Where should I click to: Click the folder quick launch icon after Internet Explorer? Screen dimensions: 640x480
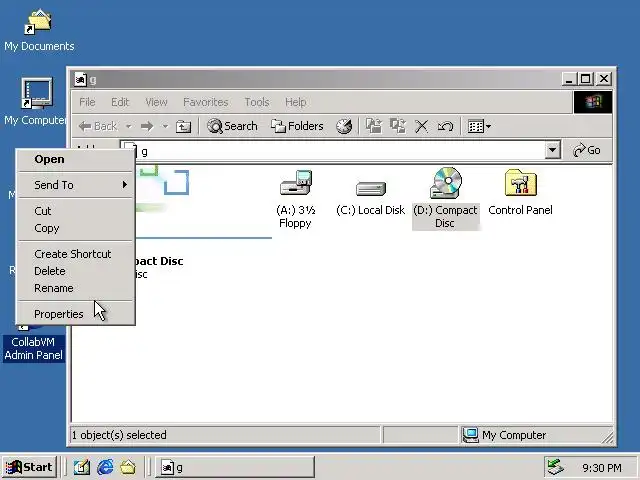(128, 467)
